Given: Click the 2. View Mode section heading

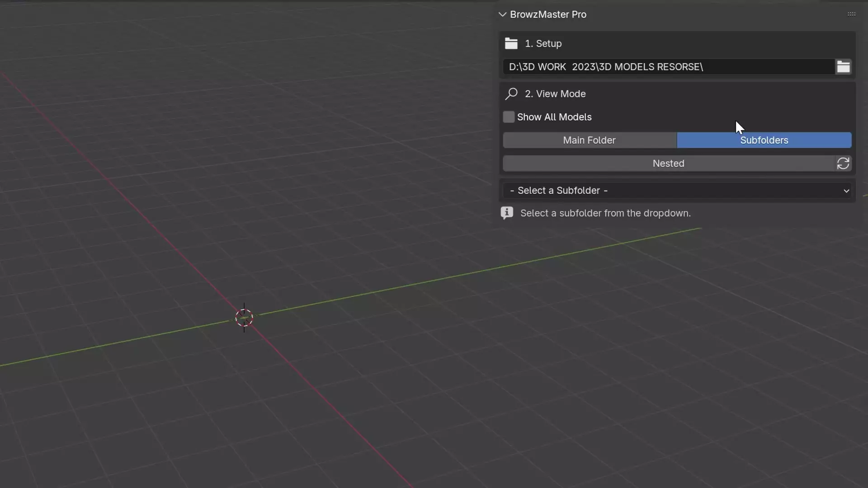Looking at the screenshot, I should (x=555, y=94).
